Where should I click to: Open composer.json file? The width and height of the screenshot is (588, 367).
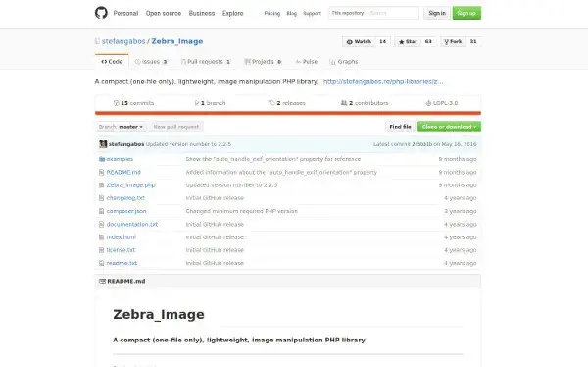coord(126,211)
